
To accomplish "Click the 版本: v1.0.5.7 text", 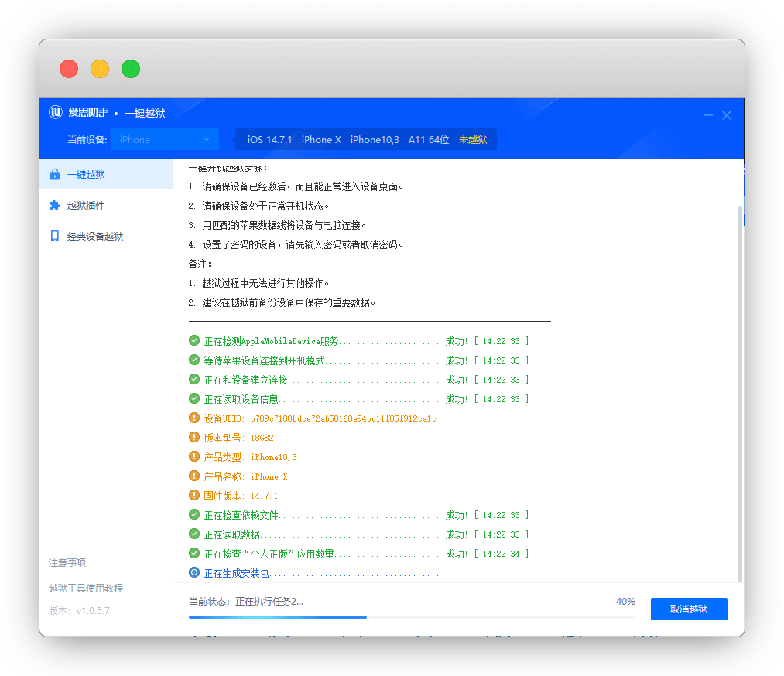I will click(x=79, y=610).
